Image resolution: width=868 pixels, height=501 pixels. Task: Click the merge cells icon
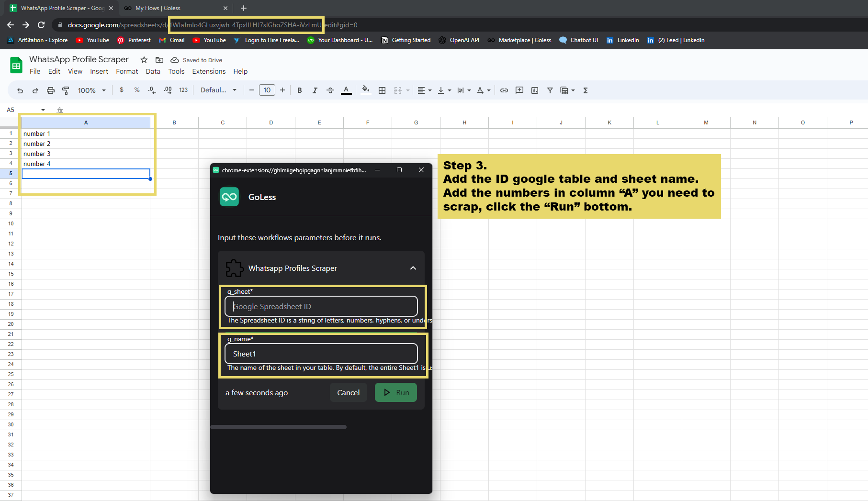pos(398,90)
